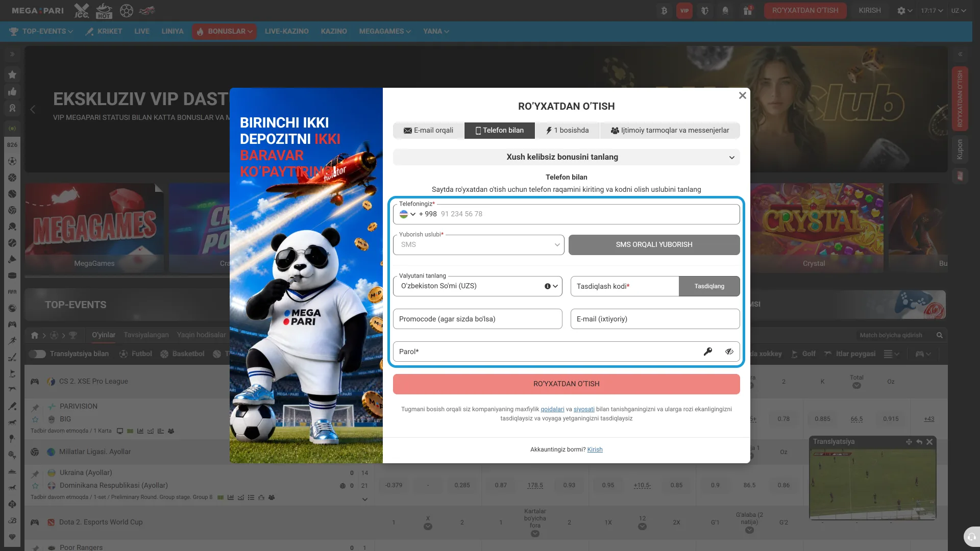This screenshot has height=551, width=980.
Task: Click the gift box bonuses icon
Action: [748, 11]
